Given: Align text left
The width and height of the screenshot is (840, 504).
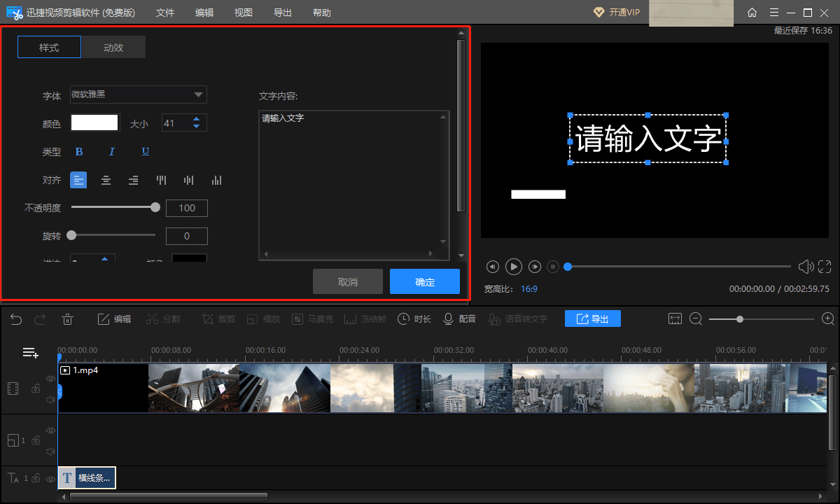Looking at the screenshot, I should (78, 180).
